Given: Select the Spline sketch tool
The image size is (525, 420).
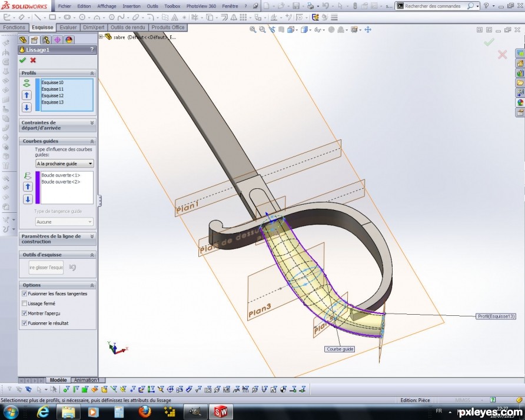Looking at the screenshot, I should (x=121, y=18).
